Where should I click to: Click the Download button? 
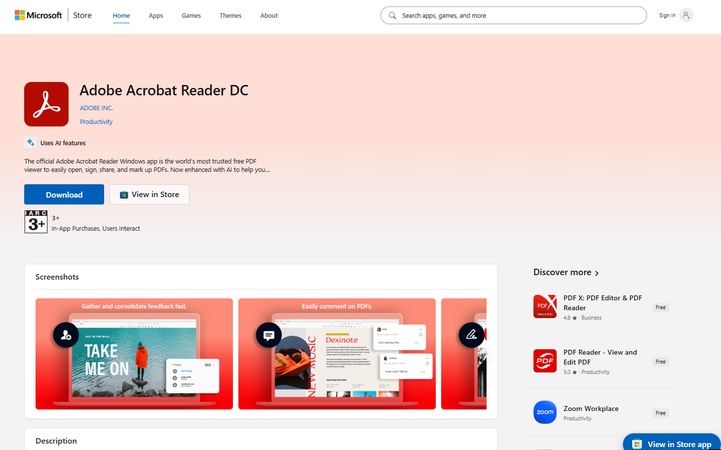[64, 194]
